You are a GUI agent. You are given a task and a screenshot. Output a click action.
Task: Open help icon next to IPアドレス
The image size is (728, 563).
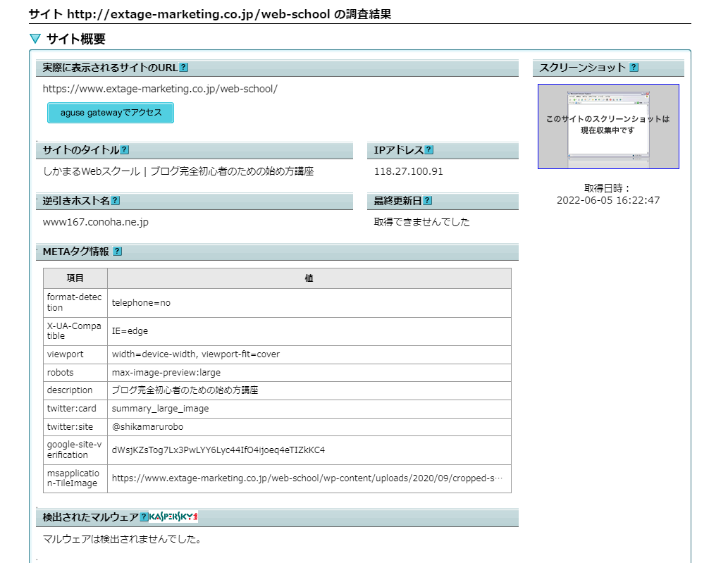429,150
